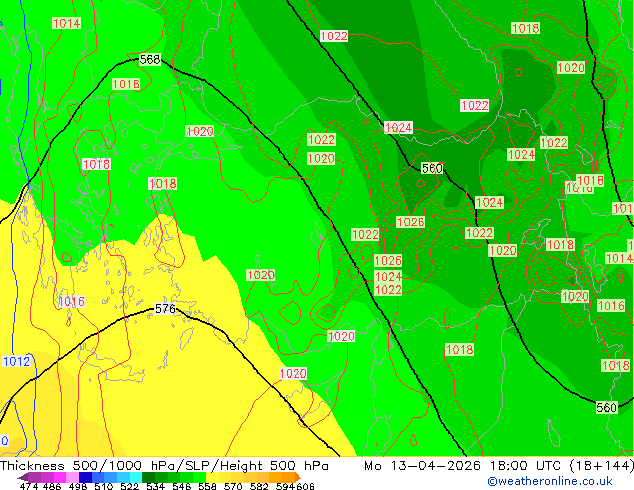Click the 1014 pressure label at top left
The height and width of the screenshot is (490, 634).
(x=67, y=23)
